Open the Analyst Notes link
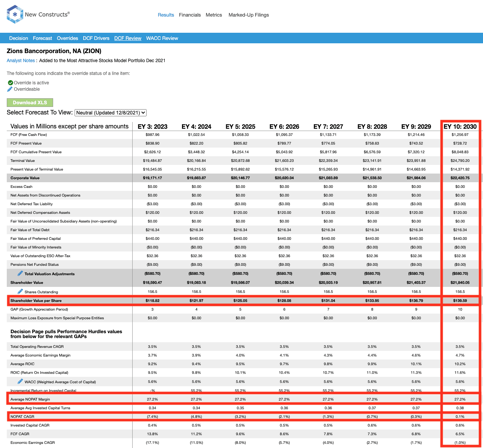The image size is (483, 448). 21,61
